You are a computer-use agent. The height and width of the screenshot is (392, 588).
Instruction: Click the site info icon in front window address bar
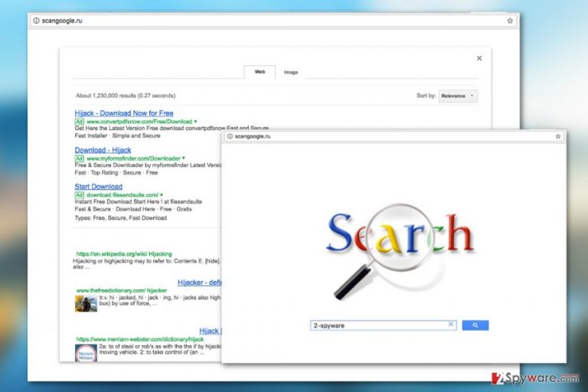pyautogui.click(x=230, y=136)
